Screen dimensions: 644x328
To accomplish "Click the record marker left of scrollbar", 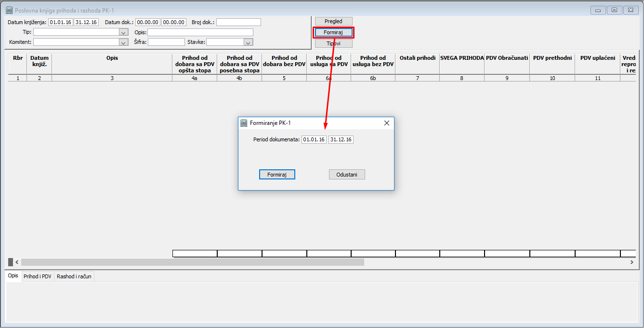I will 11,262.
